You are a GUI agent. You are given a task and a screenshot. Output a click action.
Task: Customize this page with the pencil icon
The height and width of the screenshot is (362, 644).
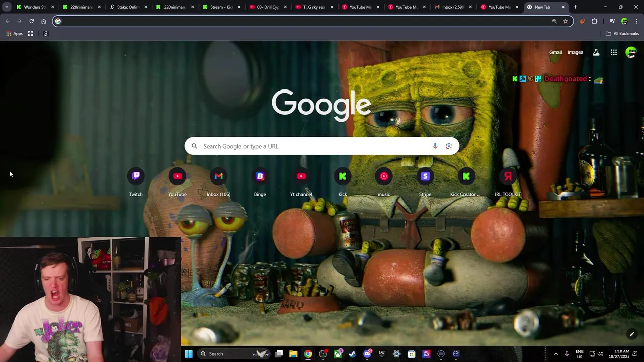click(632, 334)
